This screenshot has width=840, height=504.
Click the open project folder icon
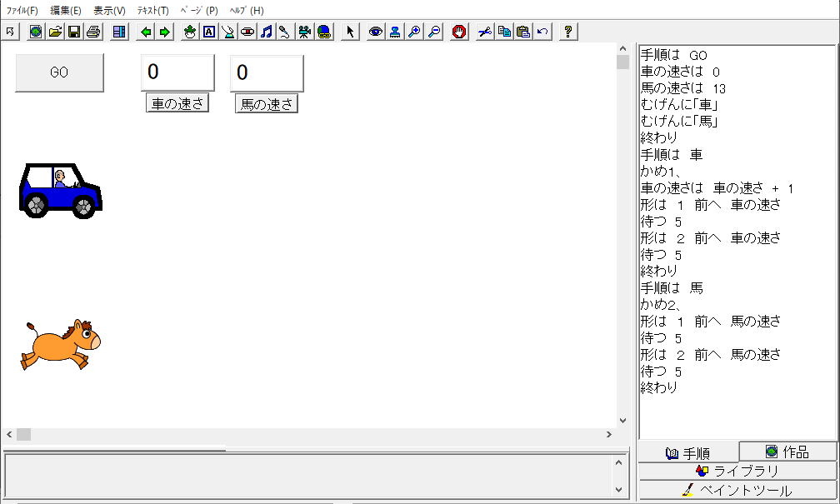55,32
